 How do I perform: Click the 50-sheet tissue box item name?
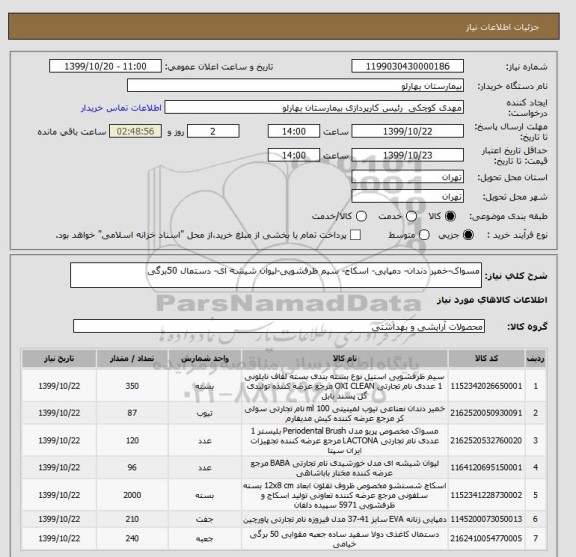[x=345, y=539]
